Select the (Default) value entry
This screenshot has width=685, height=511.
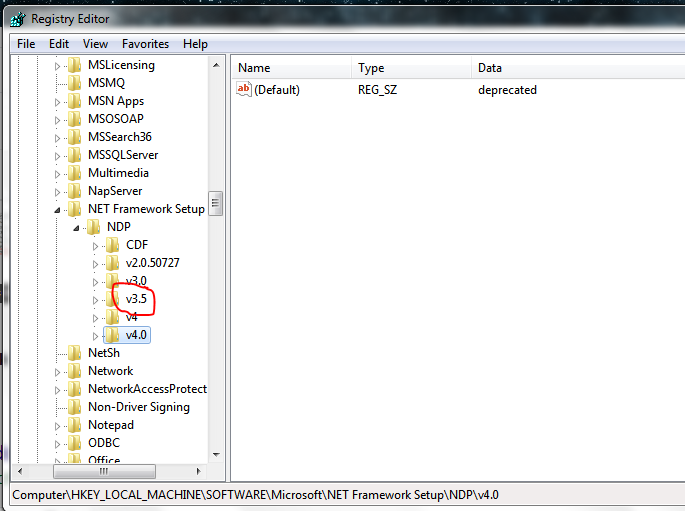click(x=277, y=90)
